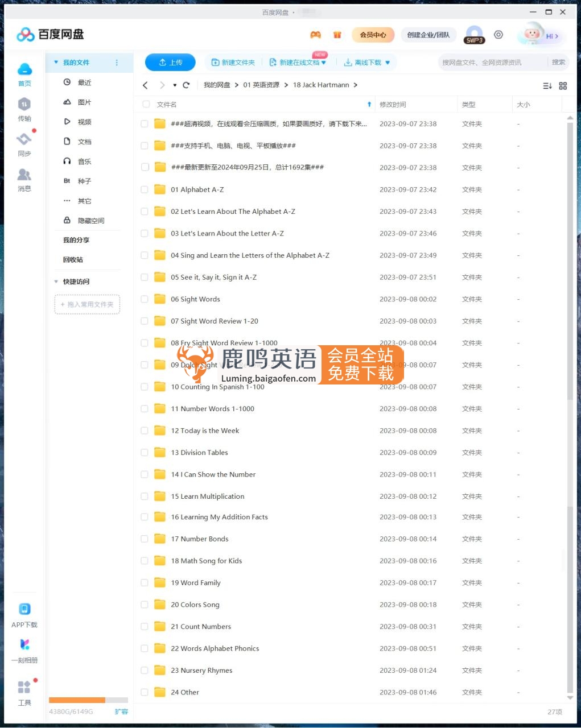The image size is (581, 728).
Task: Tick the select-all checkbox beside 文件名
Action: tap(146, 105)
